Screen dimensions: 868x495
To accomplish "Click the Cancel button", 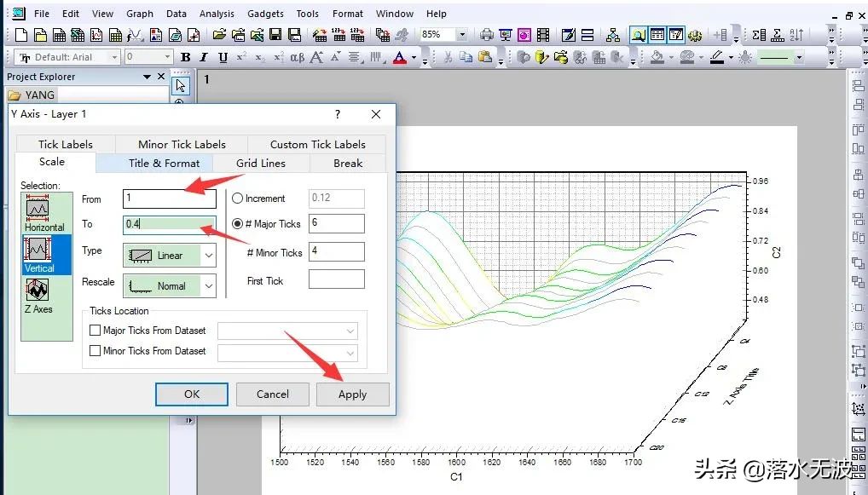I will [272, 394].
